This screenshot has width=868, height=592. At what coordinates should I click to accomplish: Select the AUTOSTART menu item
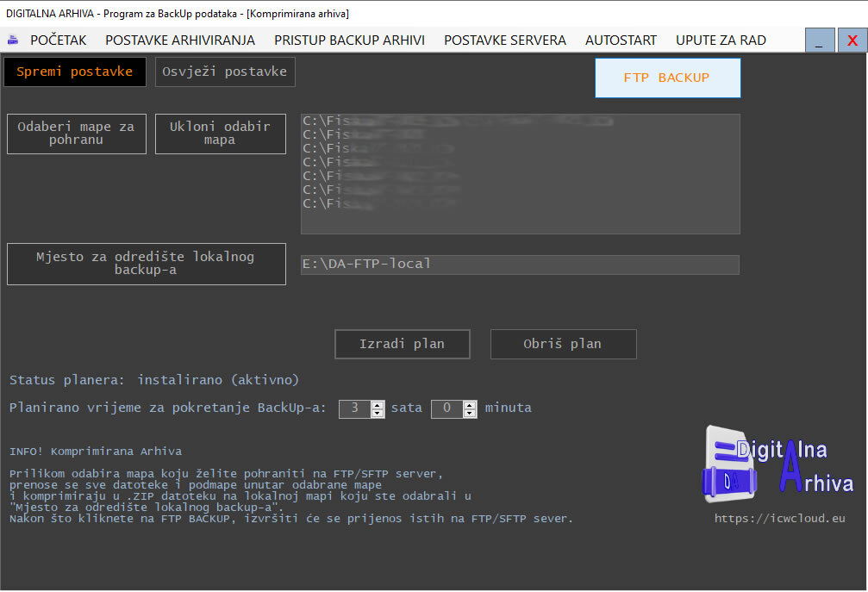pyautogui.click(x=621, y=40)
